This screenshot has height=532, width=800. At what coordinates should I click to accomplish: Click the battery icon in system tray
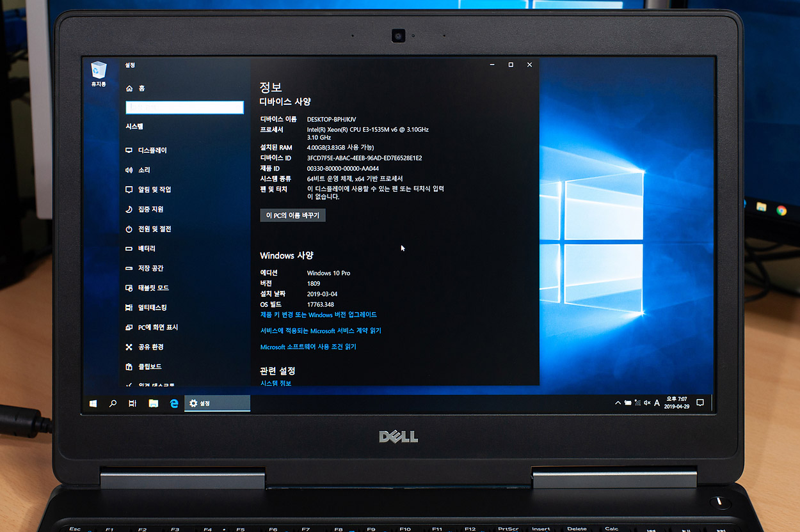pyautogui.click(x=628, y=403)
